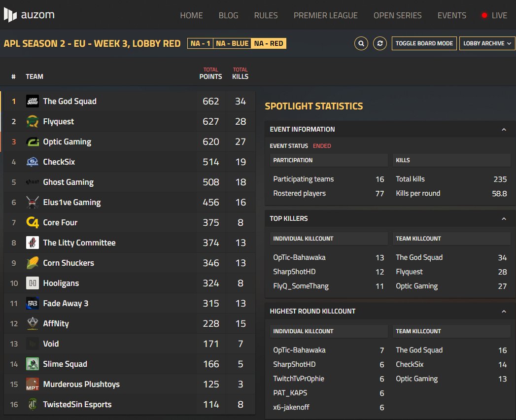Click Murderous Plushtoys team name
516x420 pixels.
pos(81,385)
